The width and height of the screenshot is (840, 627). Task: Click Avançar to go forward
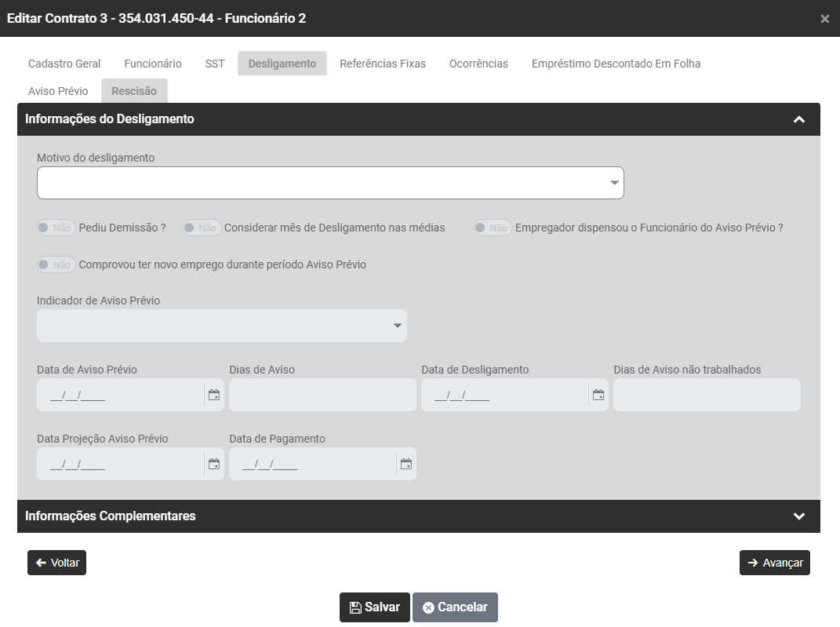coord(774,563)
